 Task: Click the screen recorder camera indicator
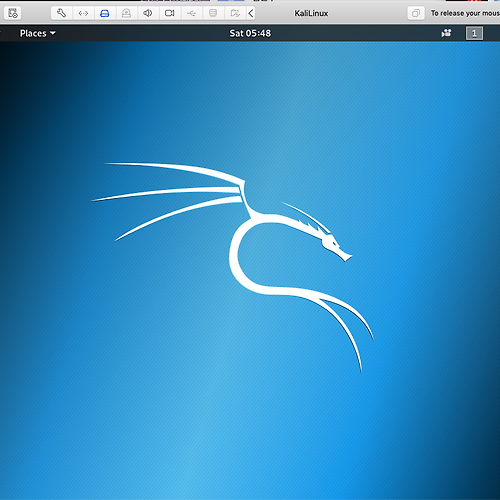tap(446, 33)
